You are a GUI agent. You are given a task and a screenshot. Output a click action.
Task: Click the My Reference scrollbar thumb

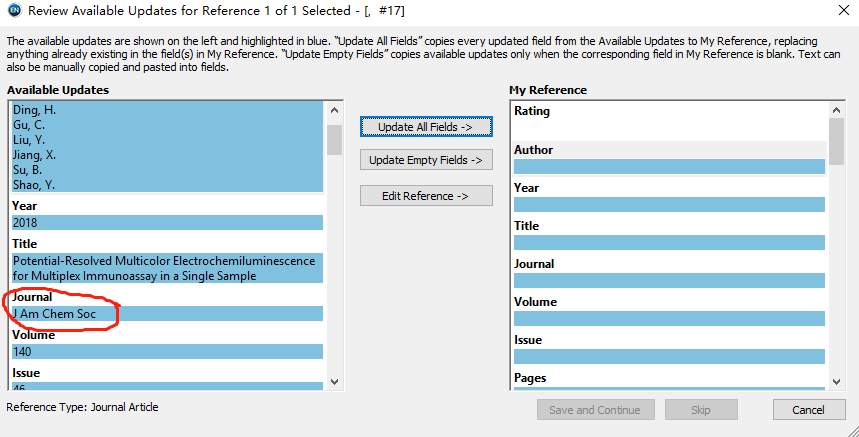[836, 142]
